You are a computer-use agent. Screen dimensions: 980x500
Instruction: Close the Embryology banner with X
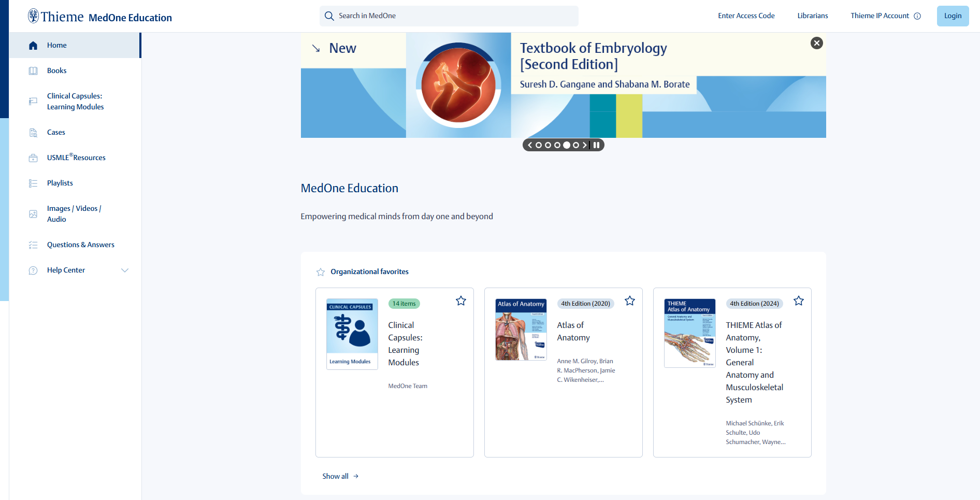click(x=817, y=43)
